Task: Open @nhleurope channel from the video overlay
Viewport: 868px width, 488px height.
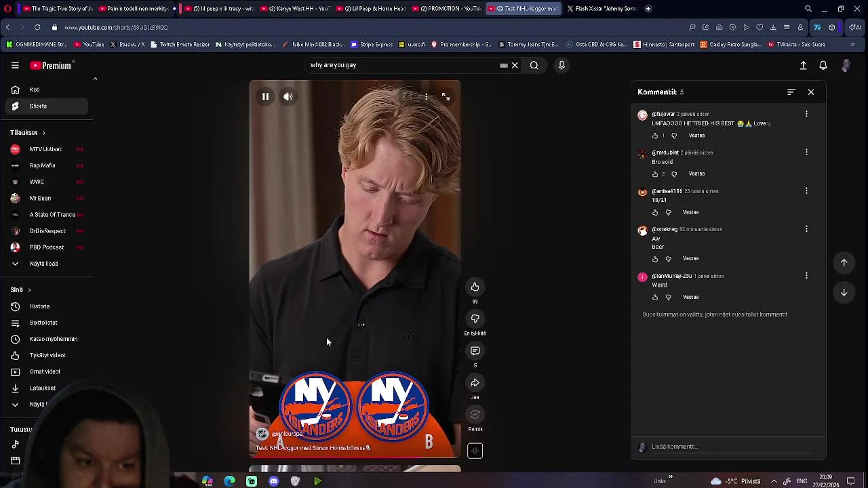Action: [287, 434]
